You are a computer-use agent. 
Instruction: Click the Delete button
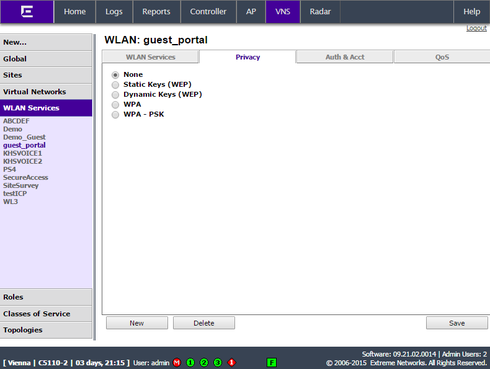[204, 323]
